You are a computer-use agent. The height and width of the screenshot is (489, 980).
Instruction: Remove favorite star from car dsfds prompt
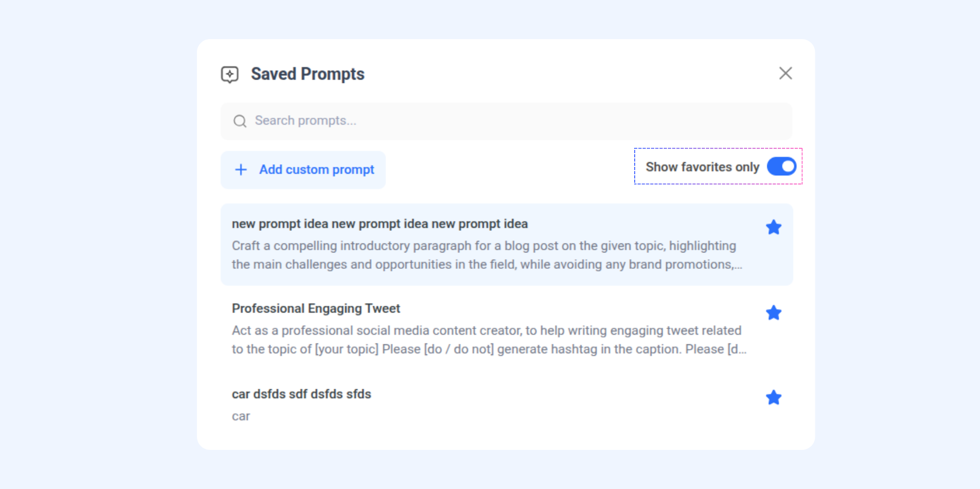[x=773, y=398]
